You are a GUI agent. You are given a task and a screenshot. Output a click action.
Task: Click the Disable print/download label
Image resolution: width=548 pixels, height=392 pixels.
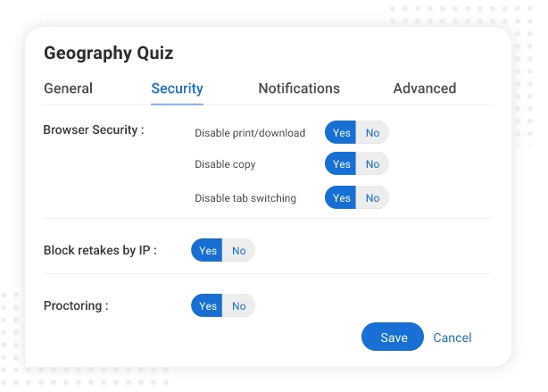(250, 133)
